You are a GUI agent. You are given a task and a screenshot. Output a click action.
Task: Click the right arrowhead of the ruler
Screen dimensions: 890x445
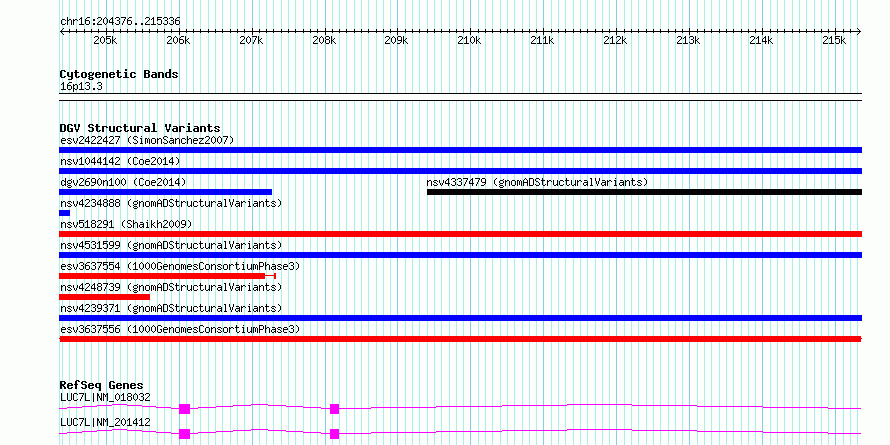859,31
